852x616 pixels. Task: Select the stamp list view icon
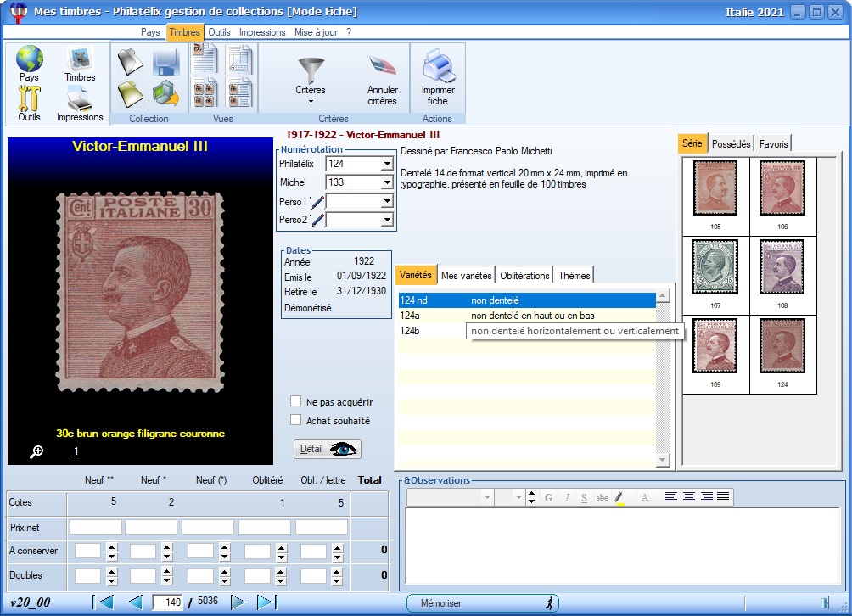pos(239,92)
